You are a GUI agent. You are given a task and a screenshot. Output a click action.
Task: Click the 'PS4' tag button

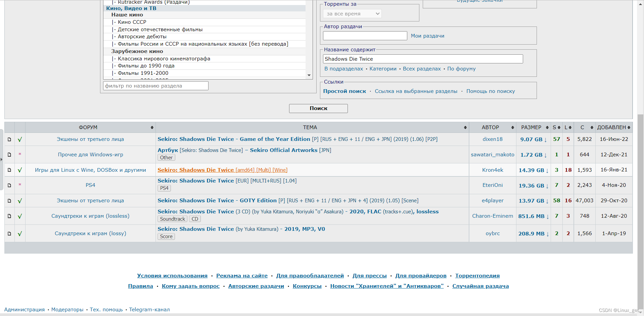click(x=164, y=188)
